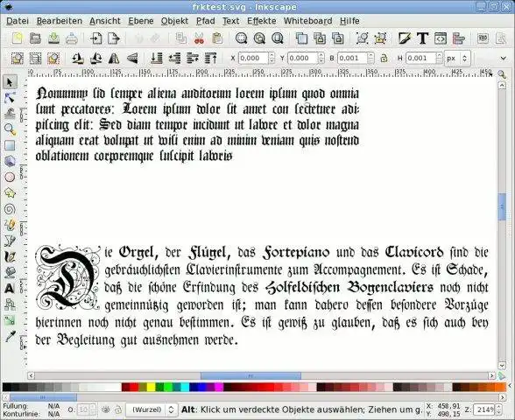Click the X coordinate input field
Viewport: 515px width, 420px height.
pos(254,59)
